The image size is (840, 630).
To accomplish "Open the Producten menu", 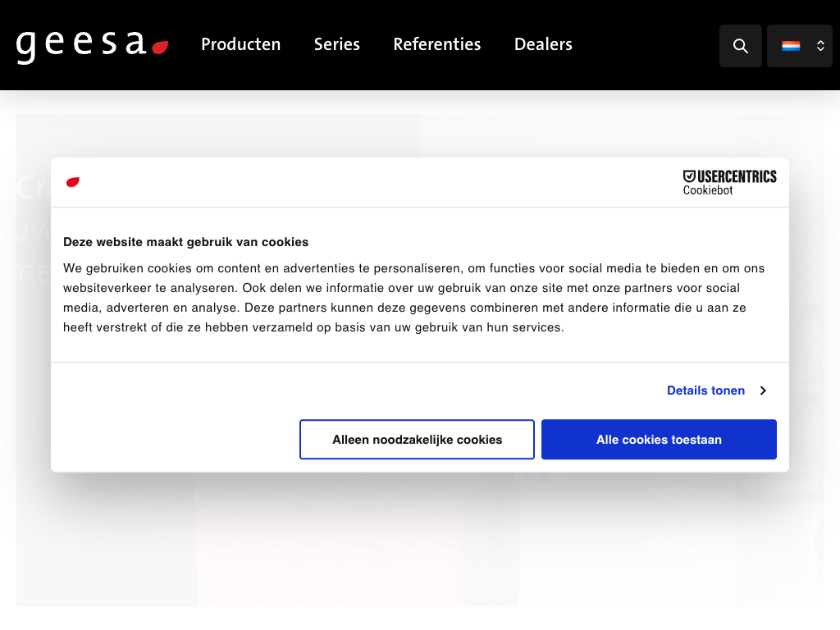I will coord(240,44).
